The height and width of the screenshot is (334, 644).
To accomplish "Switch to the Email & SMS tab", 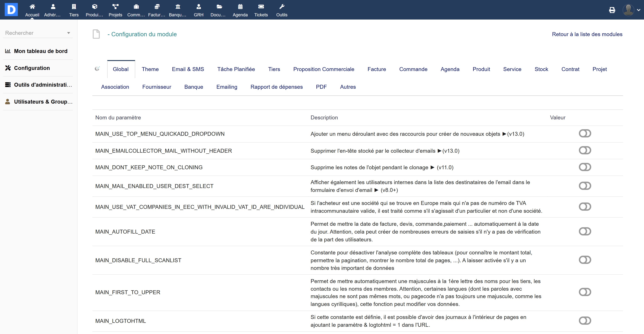I will pyautogui.click(x=188, y=69).
